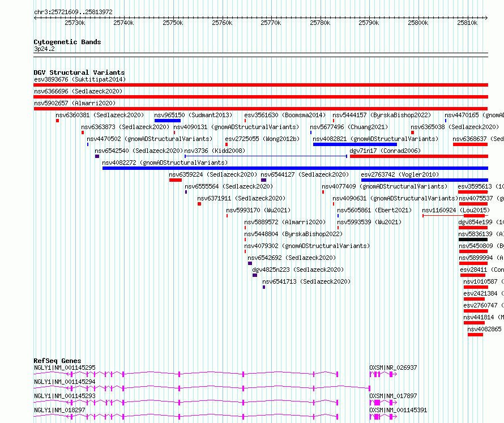Click NGLY1|NM_018297 transcript label
Image resolution: width=504 pixels, height=423 pixels.
59,410
